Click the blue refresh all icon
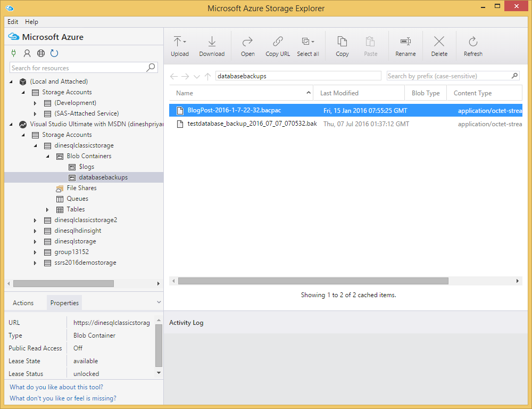 [x=54, y=53]
